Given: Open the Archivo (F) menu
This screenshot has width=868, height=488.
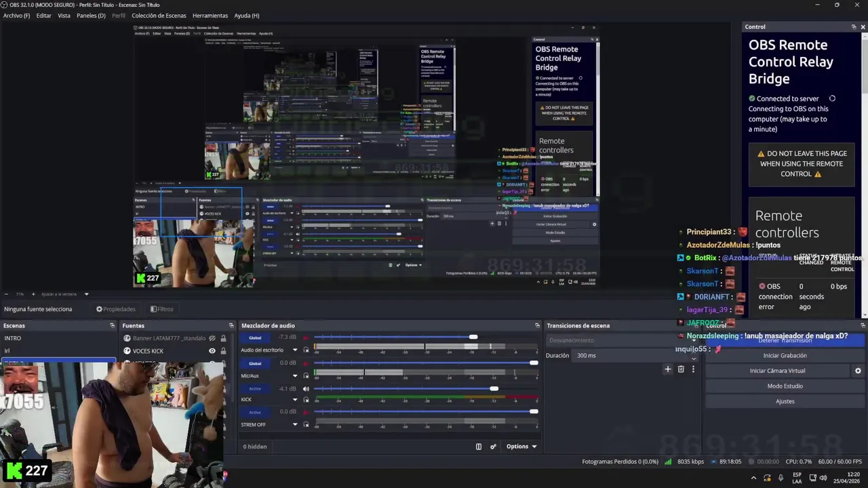Looking at the screenshot, I should 16,16.
